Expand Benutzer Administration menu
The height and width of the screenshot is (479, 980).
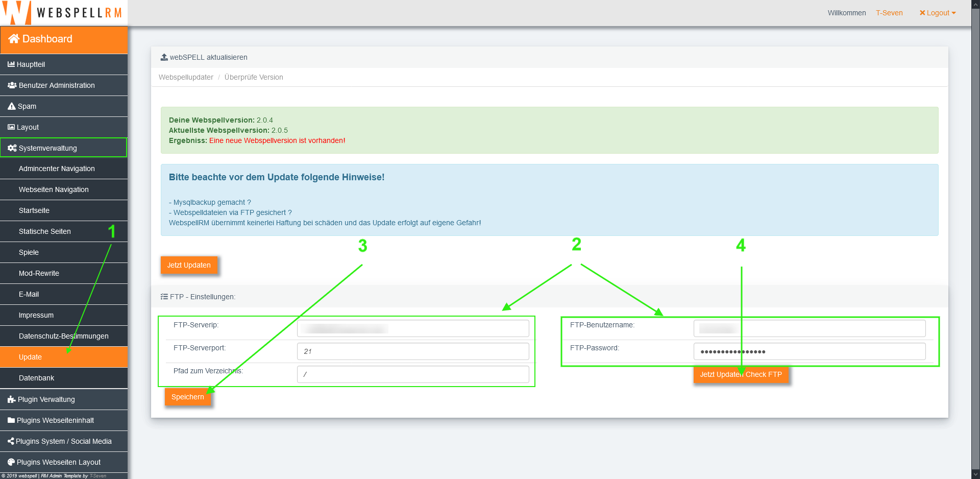(x=64, y=85)
